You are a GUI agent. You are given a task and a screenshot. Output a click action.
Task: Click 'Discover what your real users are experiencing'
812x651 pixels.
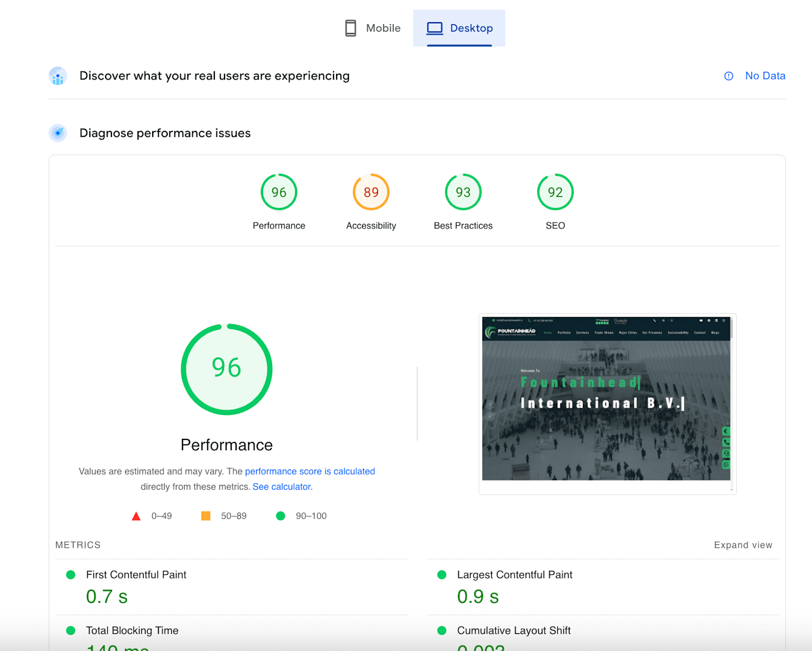[214, 76]
